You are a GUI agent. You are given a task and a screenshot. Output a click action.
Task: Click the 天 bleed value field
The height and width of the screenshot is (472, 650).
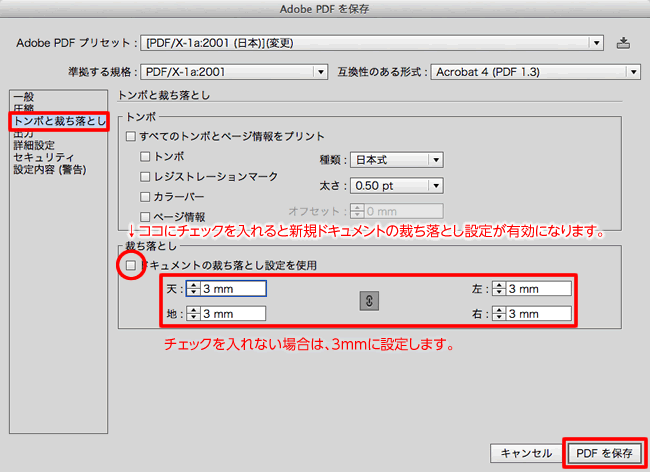(x=233, y=289)
